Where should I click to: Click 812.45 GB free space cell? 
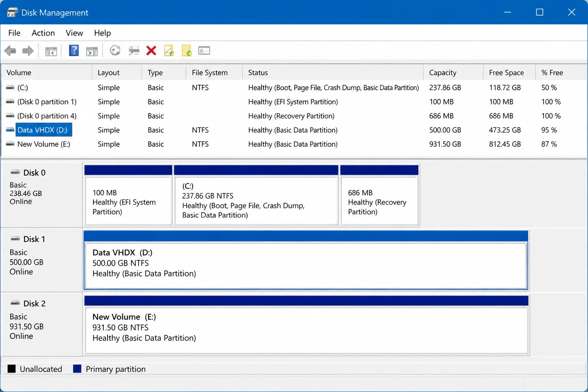click(x=505, y=144)
